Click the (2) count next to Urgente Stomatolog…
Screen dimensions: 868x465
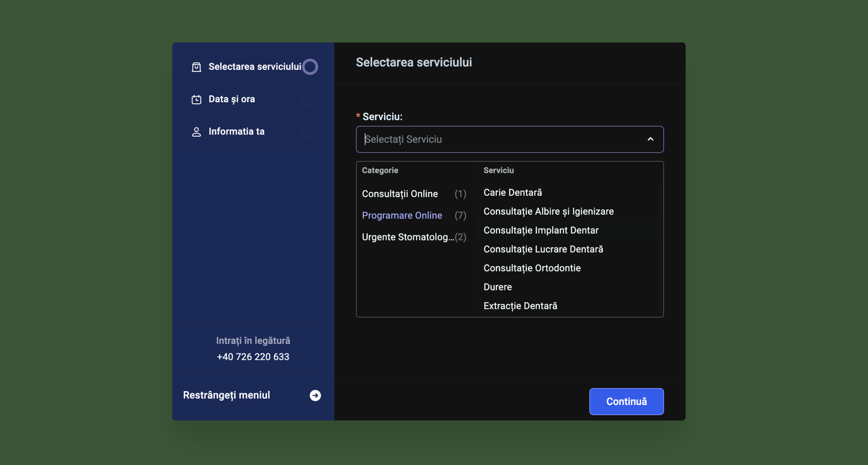[x=461, y=237]
